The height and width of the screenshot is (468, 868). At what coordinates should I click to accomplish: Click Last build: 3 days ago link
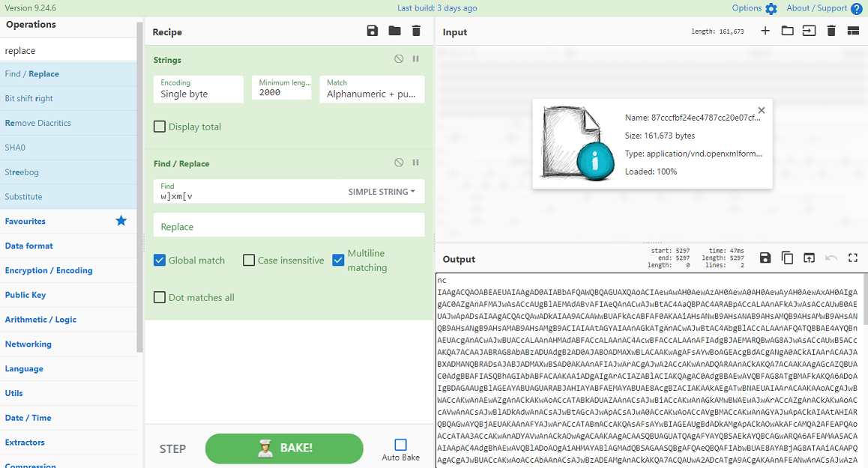click(x=437, y=7)
